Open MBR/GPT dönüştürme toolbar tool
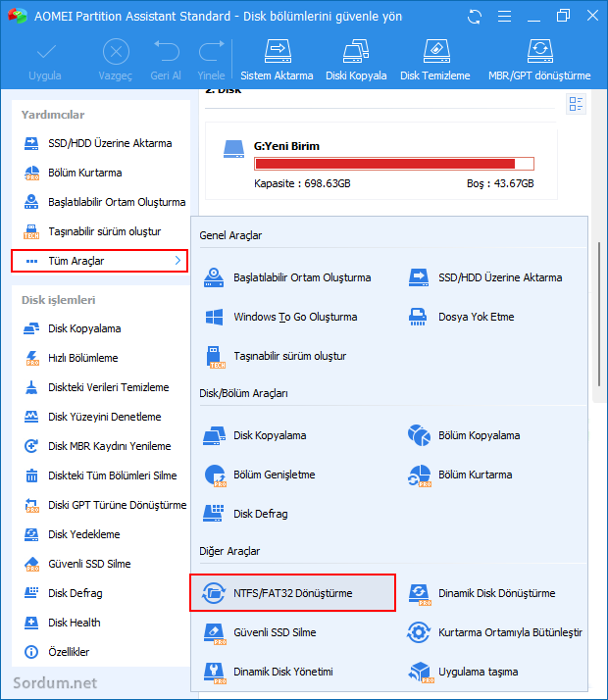Image resolution: width=608 pixels, height=700 pixels. pyautogui.click(x=539, y=60)
